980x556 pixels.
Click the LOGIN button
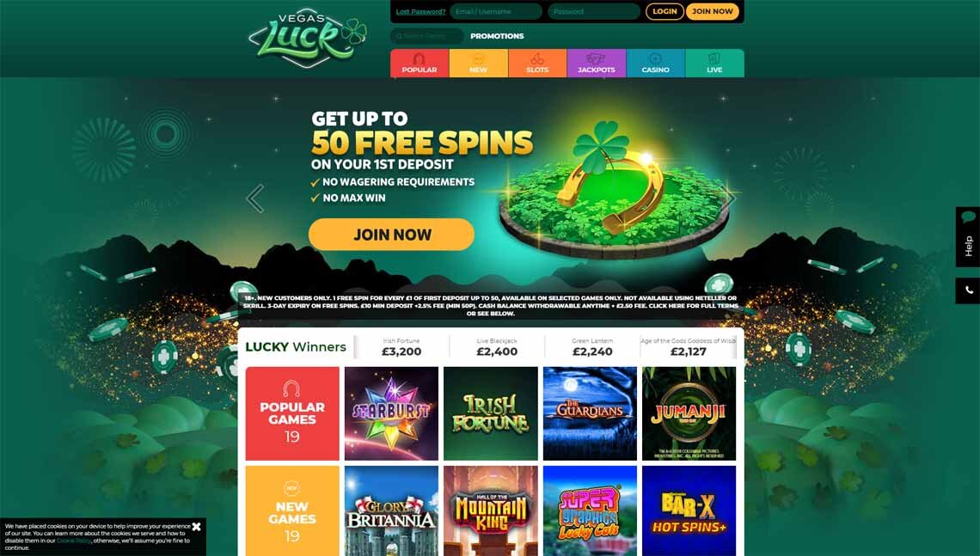665,11
